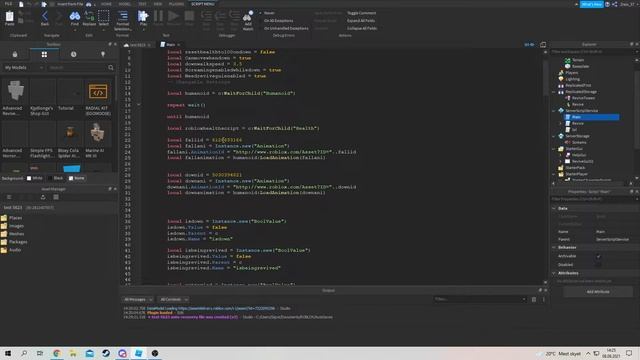Open the My Models dropdown

click(23, 67)
